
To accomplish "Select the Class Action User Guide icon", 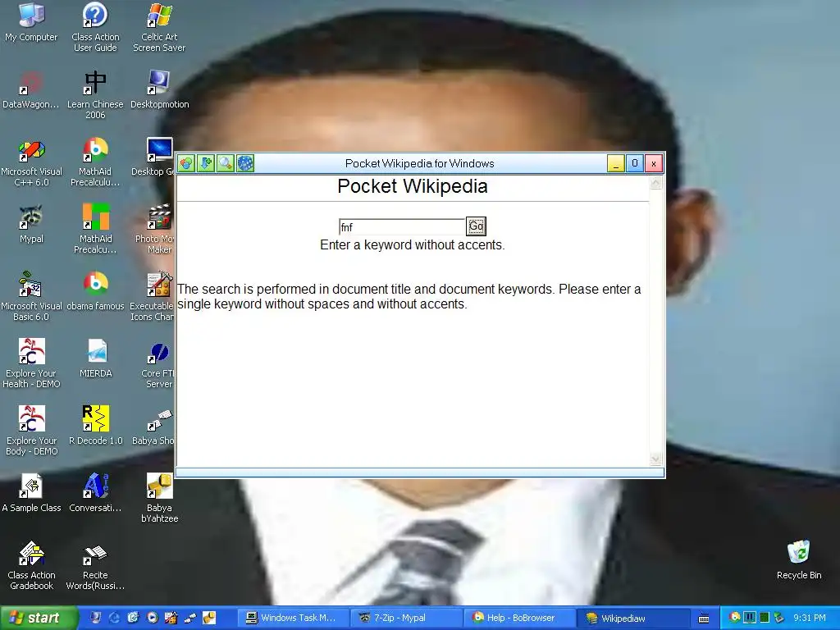I will [x=95, y=27].
